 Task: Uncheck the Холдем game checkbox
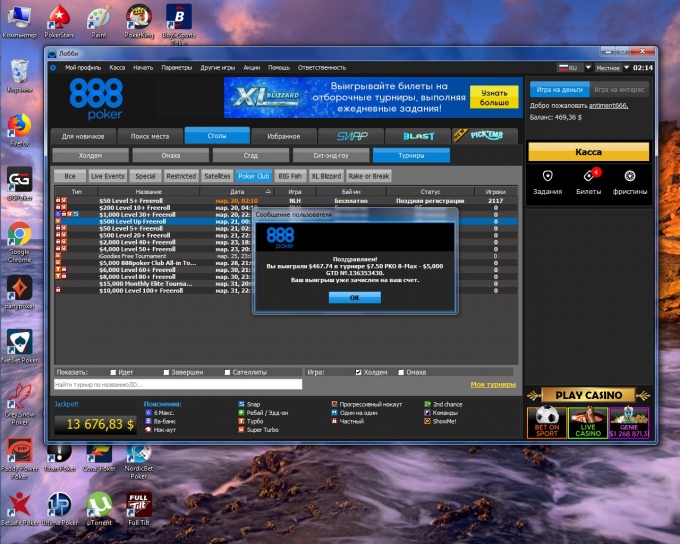coord(358,372)
